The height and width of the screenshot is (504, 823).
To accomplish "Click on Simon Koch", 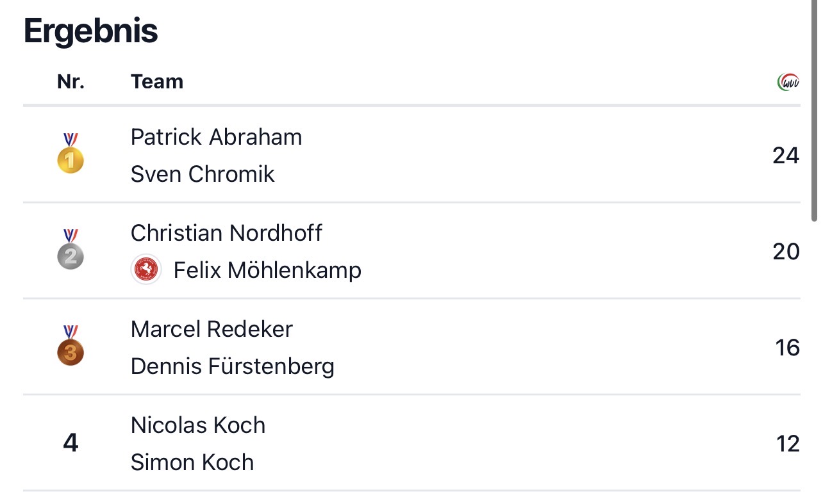I will [x=192, y=462].
